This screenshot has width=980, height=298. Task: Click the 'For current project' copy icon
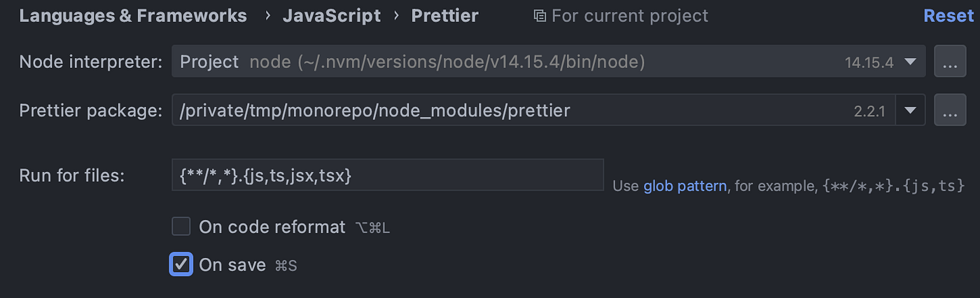pyautogui.click(x=540, y=15)
